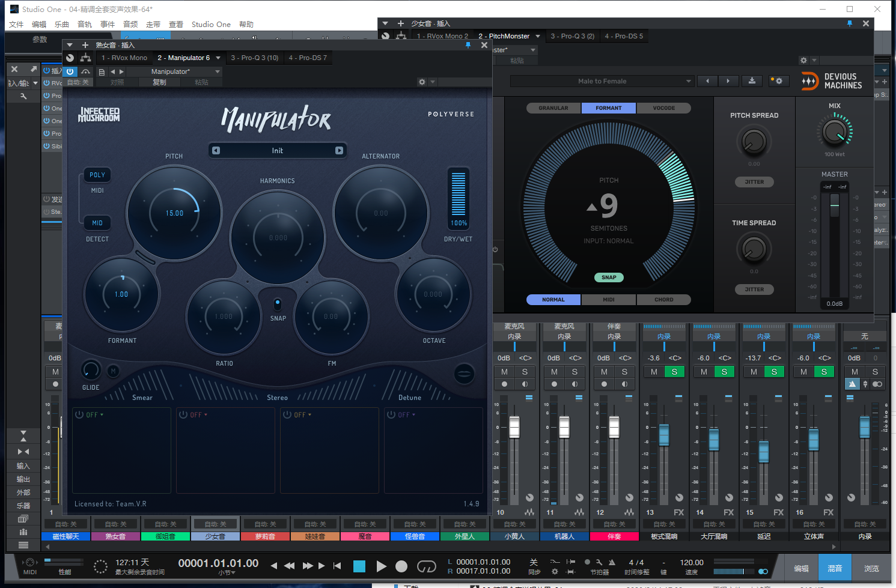The width and height of the screenshot is (896, 588).
Task: Open the 音频 menu
Action: pyautogui.click(x=130, y=25)
